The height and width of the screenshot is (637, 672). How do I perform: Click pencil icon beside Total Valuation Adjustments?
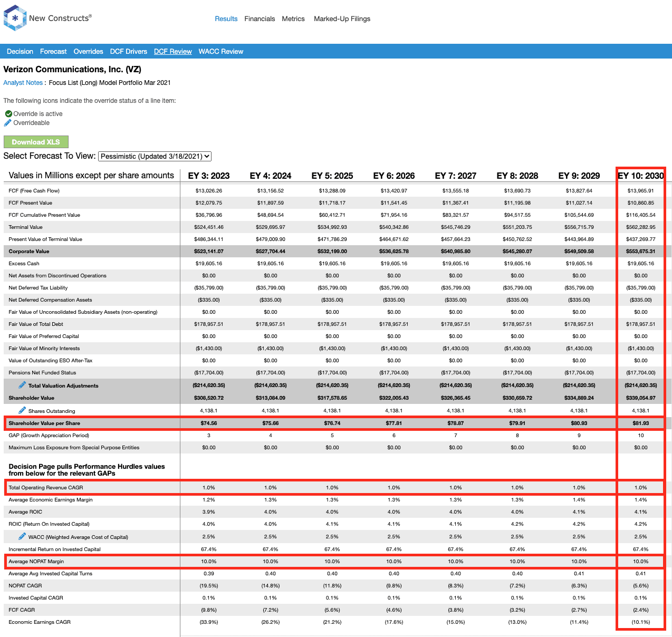coord(22,385)
